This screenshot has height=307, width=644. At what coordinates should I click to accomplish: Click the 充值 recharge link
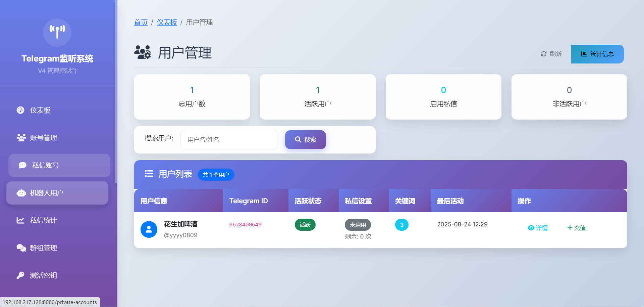tap(577, 228)
